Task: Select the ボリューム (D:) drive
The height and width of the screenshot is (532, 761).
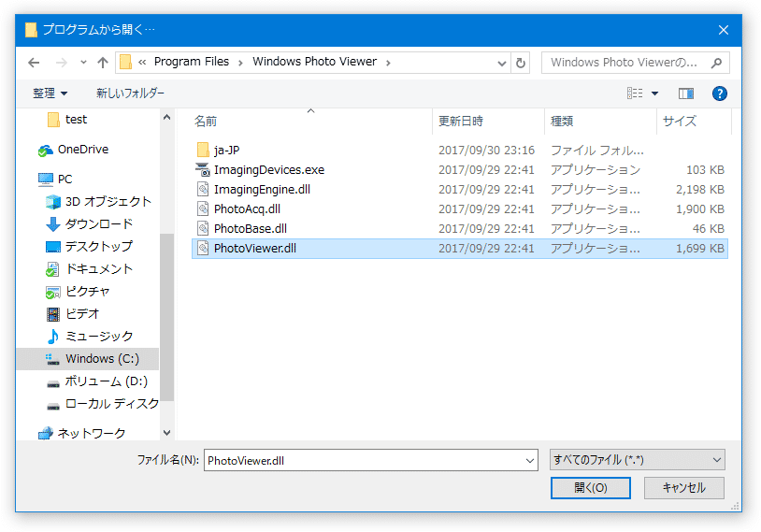Action: tap(97, 381)
